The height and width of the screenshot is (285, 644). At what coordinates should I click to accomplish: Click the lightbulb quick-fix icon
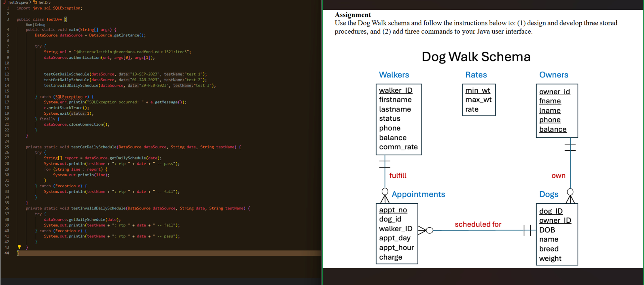[x=19, y=247]
